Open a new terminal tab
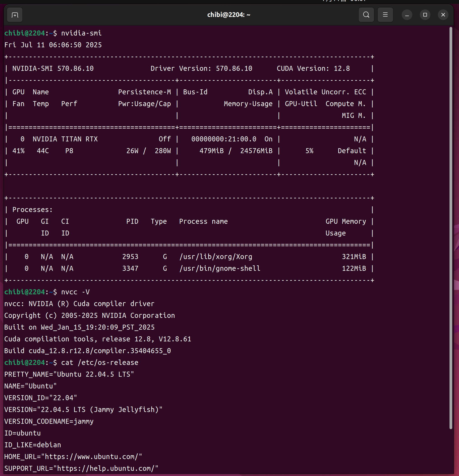Viewport: 459px width, 476px height. pos(15,15)
